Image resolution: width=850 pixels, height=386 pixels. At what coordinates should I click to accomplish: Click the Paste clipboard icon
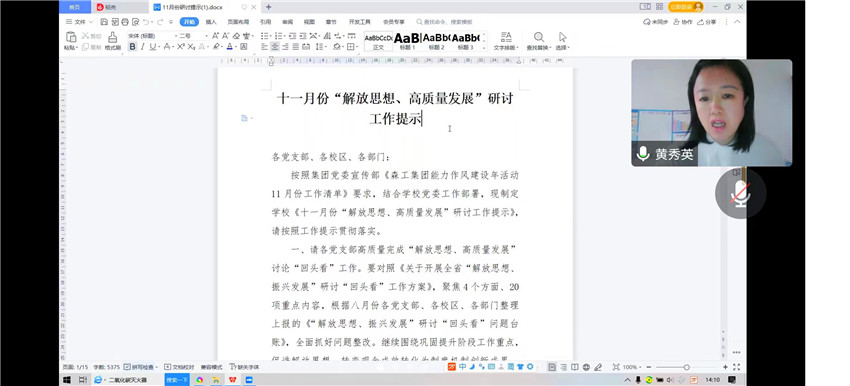pyautogui.click(x=71, y=37)
